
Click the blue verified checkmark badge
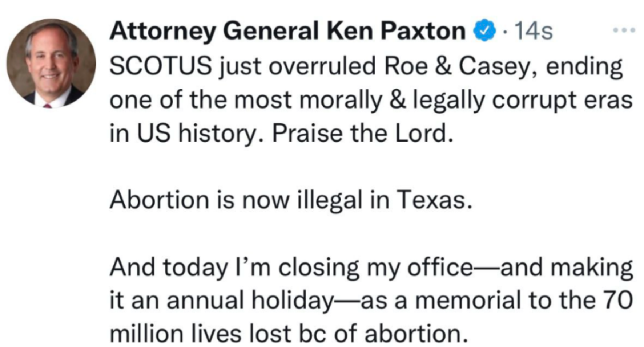coord(484,31)
